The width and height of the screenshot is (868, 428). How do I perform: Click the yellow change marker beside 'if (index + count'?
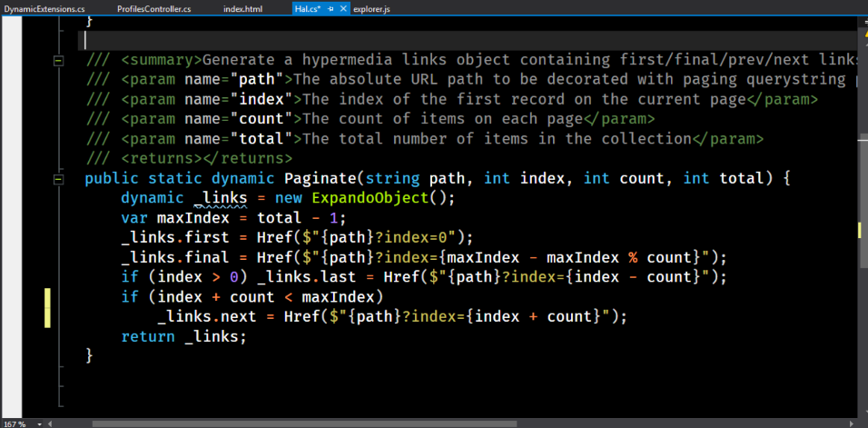click(47, 308)
